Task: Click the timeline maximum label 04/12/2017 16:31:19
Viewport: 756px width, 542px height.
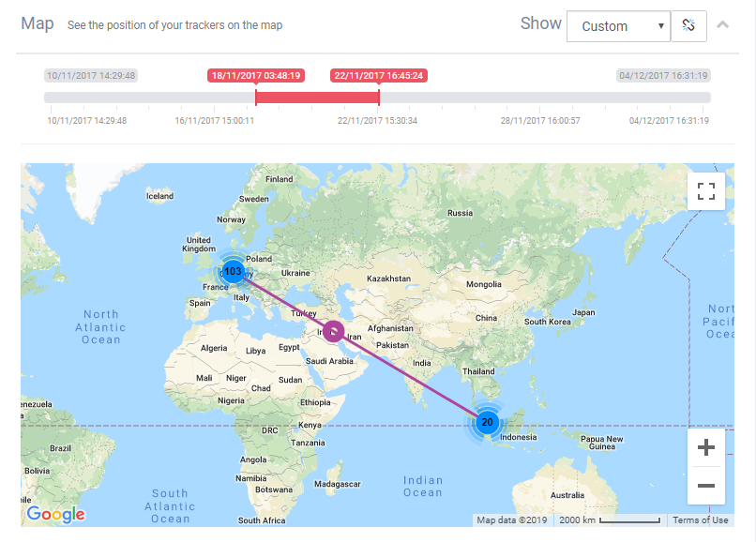Action: pos(663,76)
